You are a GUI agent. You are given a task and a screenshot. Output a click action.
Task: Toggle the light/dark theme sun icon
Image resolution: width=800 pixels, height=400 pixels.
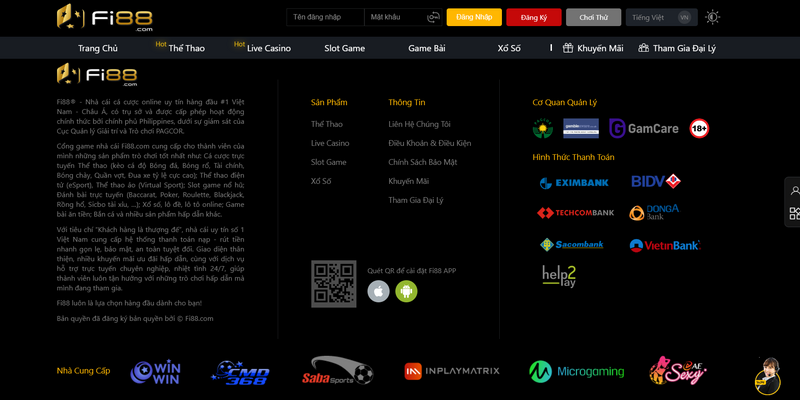pos(712,17)
